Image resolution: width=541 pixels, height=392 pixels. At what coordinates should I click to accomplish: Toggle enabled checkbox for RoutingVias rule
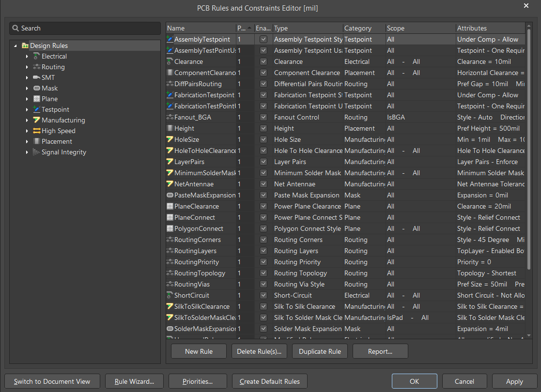click(x=263, y=285)
